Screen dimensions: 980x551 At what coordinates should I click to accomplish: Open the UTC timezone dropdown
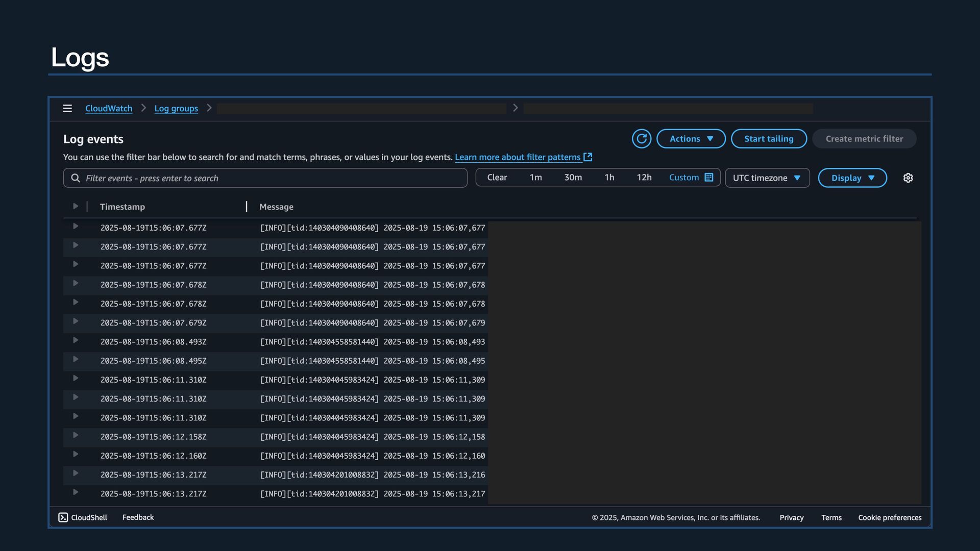pos(767,178)
